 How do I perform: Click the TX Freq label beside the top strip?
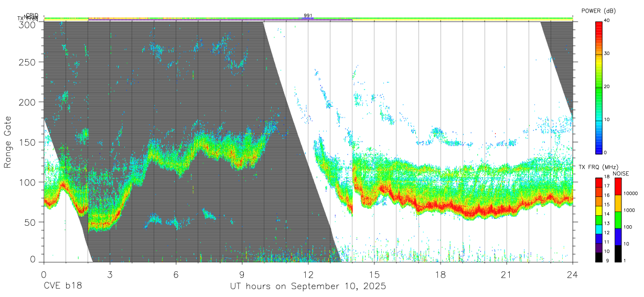[28, 19]
